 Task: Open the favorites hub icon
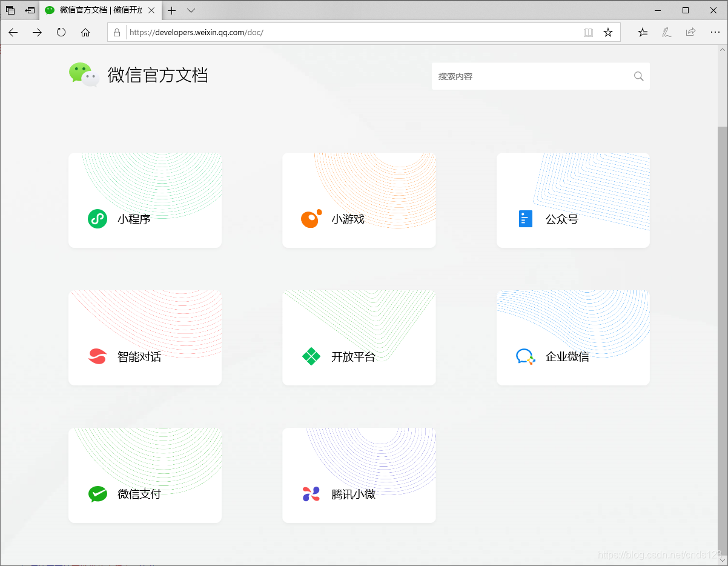[643, 33]
